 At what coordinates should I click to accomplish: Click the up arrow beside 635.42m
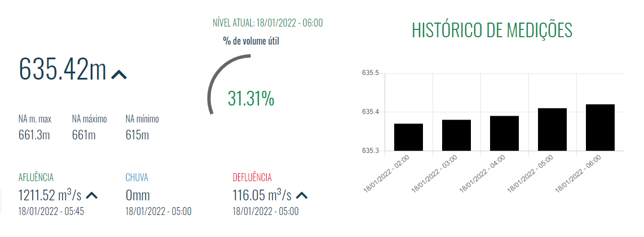(119, 74)
